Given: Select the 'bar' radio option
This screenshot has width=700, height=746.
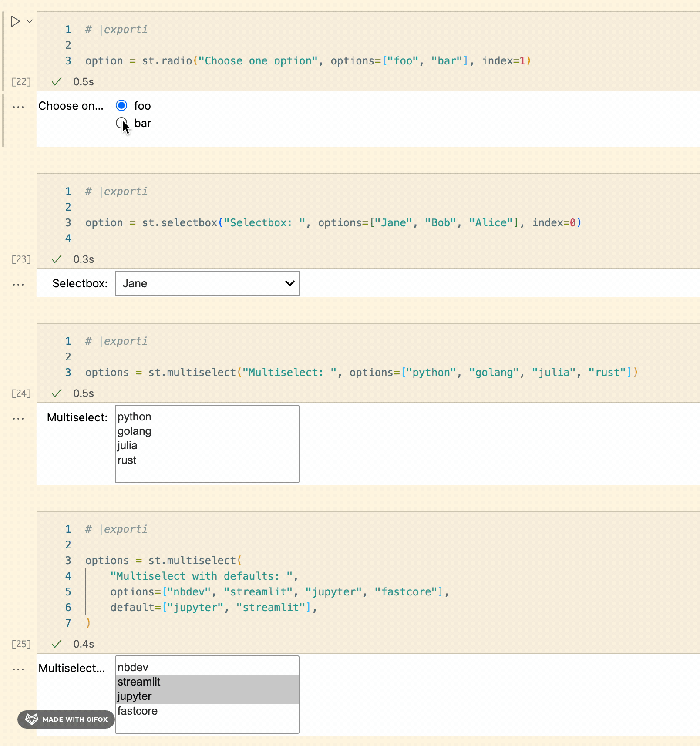Looking at the screenshot, I should [122, 123].
